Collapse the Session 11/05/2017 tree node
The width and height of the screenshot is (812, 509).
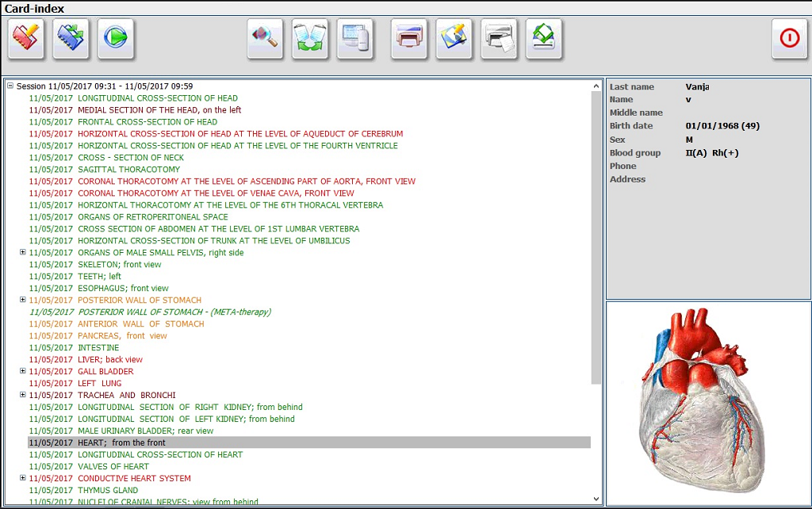tap(10, 86)
